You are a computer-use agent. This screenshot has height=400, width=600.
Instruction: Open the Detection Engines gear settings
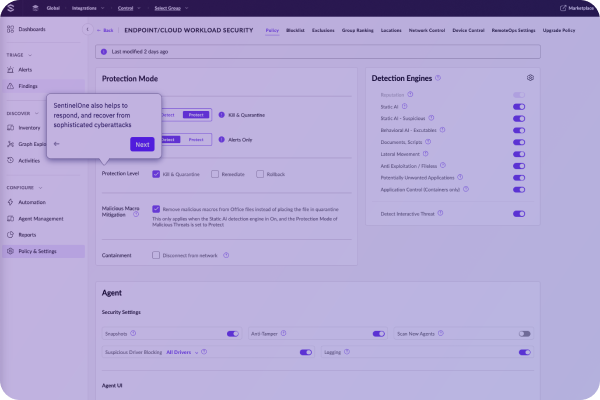[x=530, y=77]
